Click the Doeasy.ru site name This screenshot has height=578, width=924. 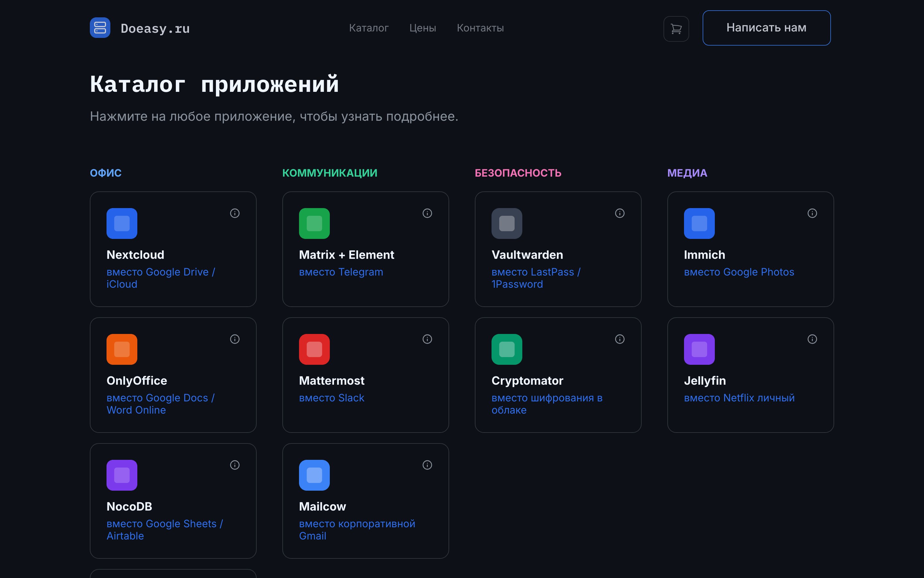click(155, 28)
